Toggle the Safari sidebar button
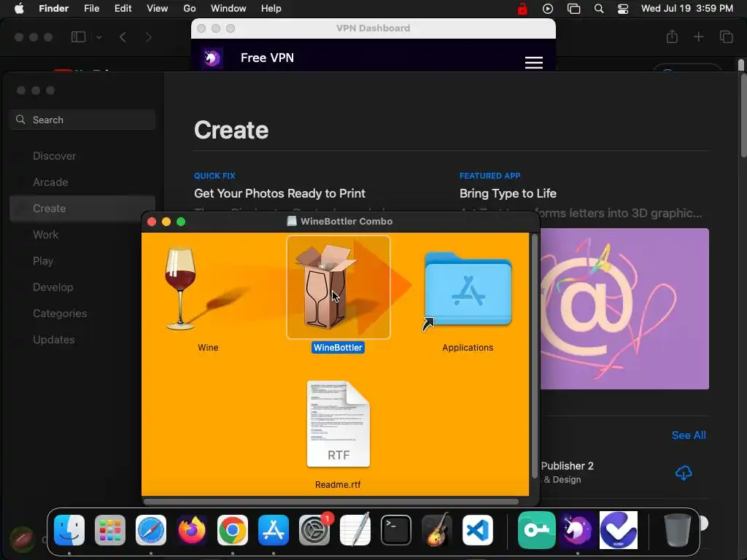 [78, 36]
